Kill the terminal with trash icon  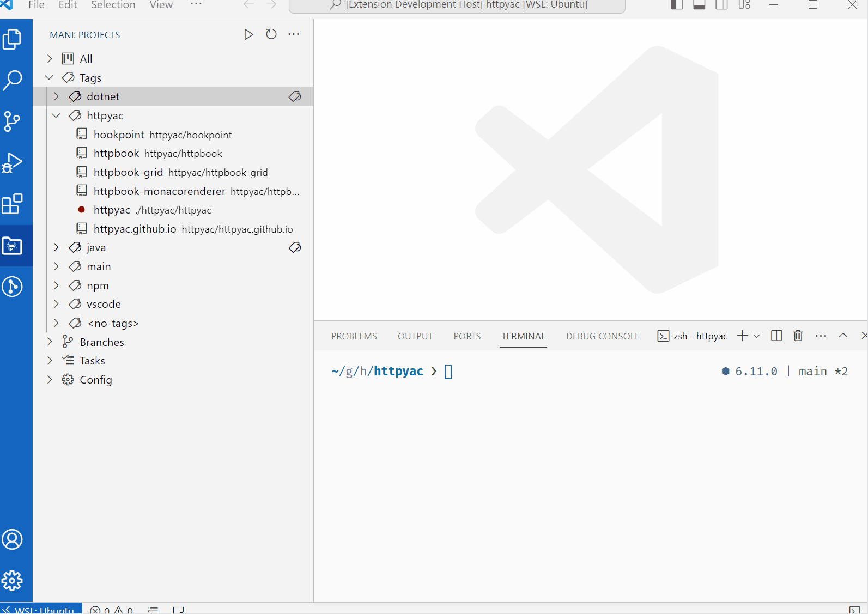(798, 336)
